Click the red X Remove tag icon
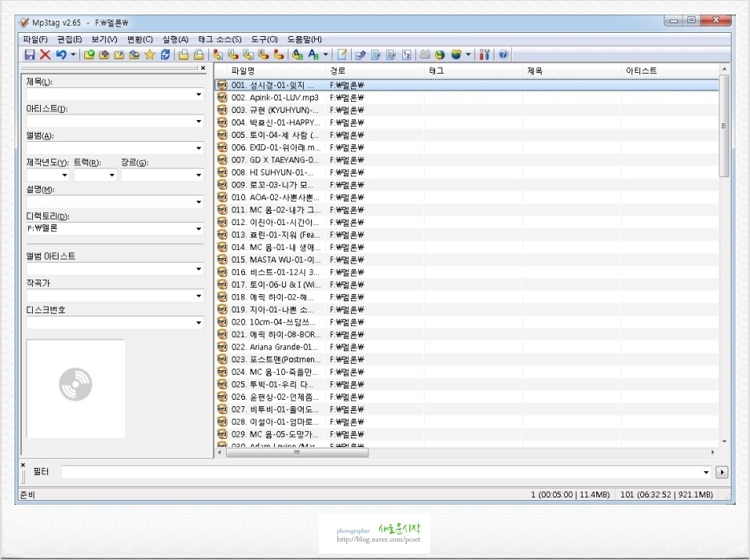Viewport: 750px width, 560px height. 45,54
